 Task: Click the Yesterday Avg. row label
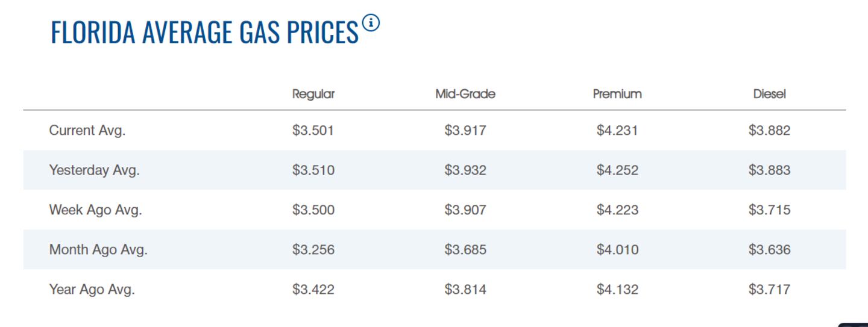[x=94, y=170]
